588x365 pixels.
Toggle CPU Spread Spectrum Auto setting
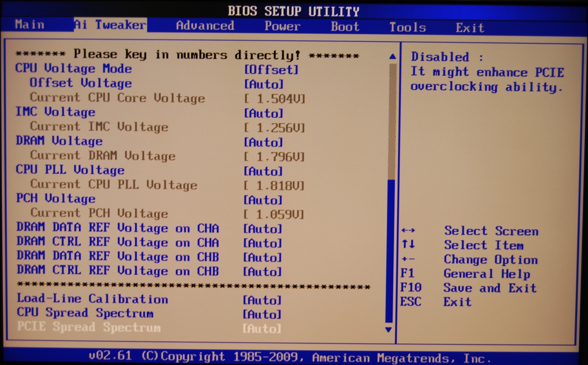click(262, 314)
